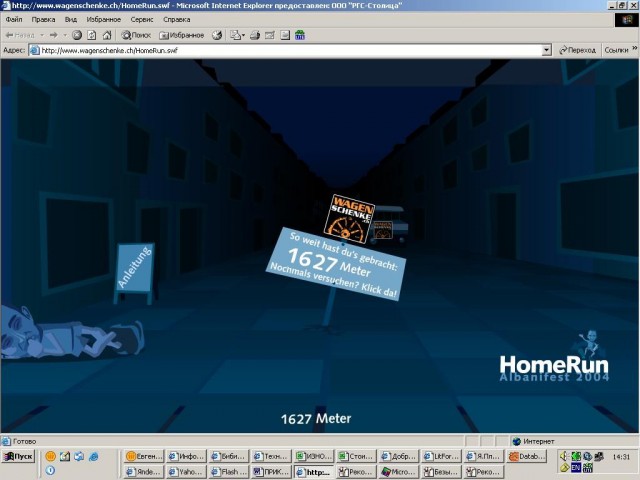Click the volume speaker tray icon
The height and width of the screenshot is (480, 640).
(564, 456)
